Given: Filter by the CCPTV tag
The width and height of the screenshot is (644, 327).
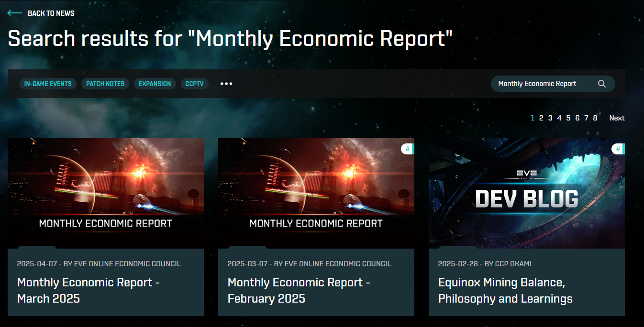Looking at the screenshot, I should [195, 84].
